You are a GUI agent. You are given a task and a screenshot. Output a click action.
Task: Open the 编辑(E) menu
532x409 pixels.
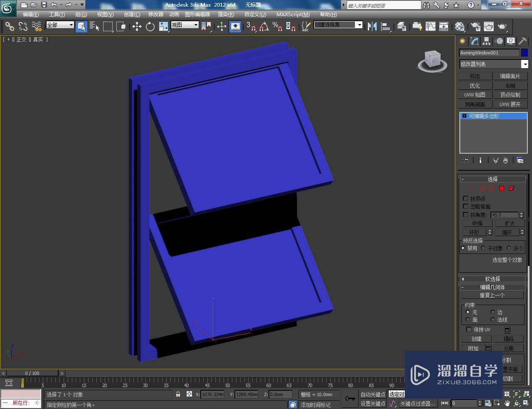point(30,15)
